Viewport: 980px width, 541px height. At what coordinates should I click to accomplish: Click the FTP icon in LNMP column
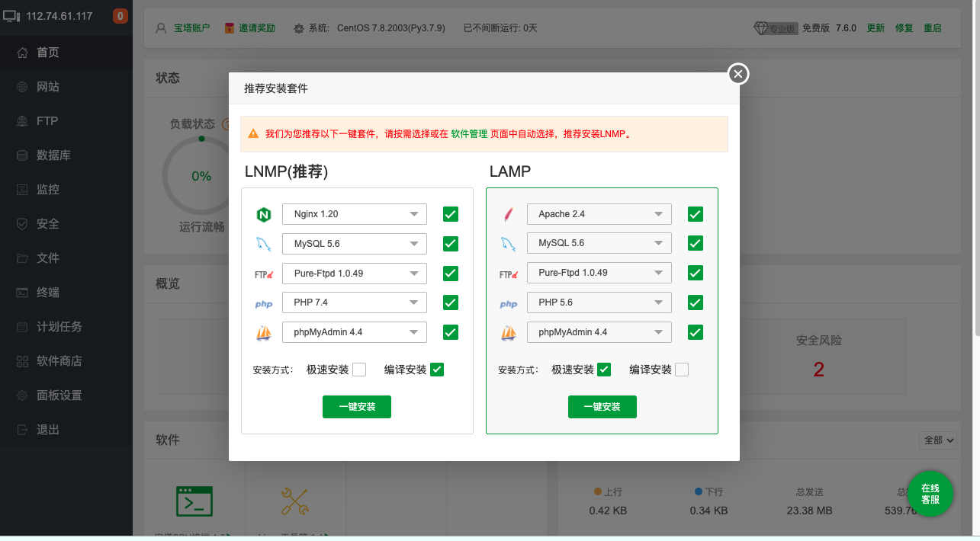(264, 274)
